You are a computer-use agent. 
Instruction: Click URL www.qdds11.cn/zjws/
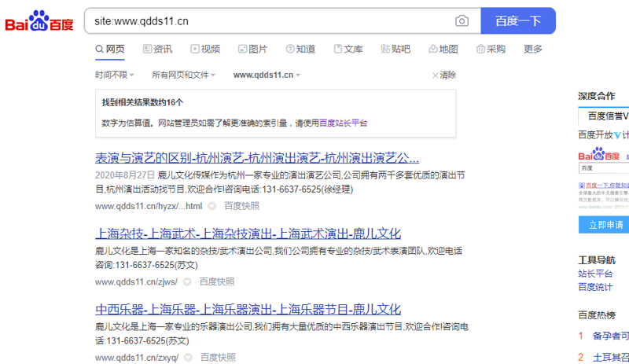tap(136, 282)
